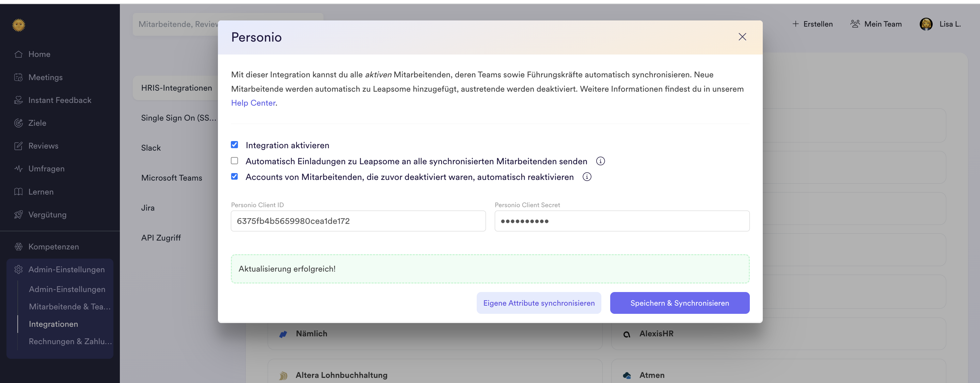This screenshot has width=980, height=383.
Task: Open Single Sign On tab
Action: pyautogui.click(x=178, y=118)
